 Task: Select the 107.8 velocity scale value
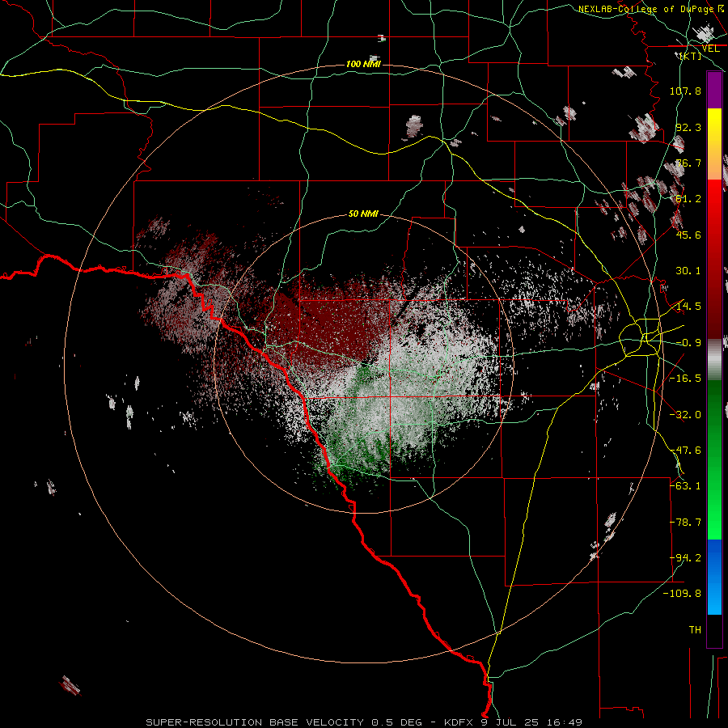pos(685,91)
